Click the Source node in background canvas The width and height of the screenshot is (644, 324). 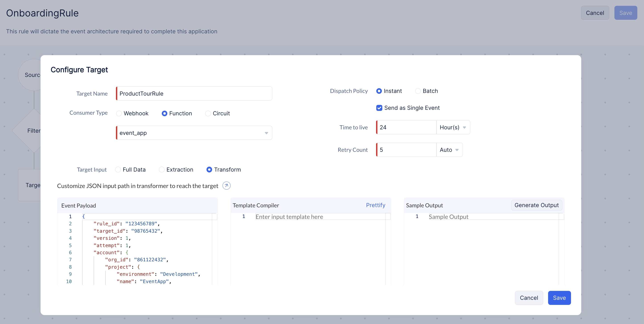pos(30,75)
